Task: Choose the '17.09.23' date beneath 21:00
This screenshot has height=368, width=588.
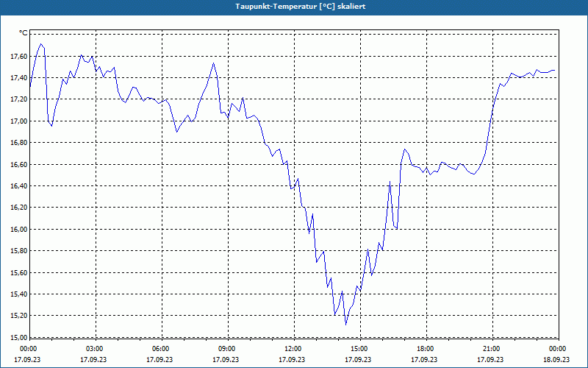Action: tap(491, 359)
